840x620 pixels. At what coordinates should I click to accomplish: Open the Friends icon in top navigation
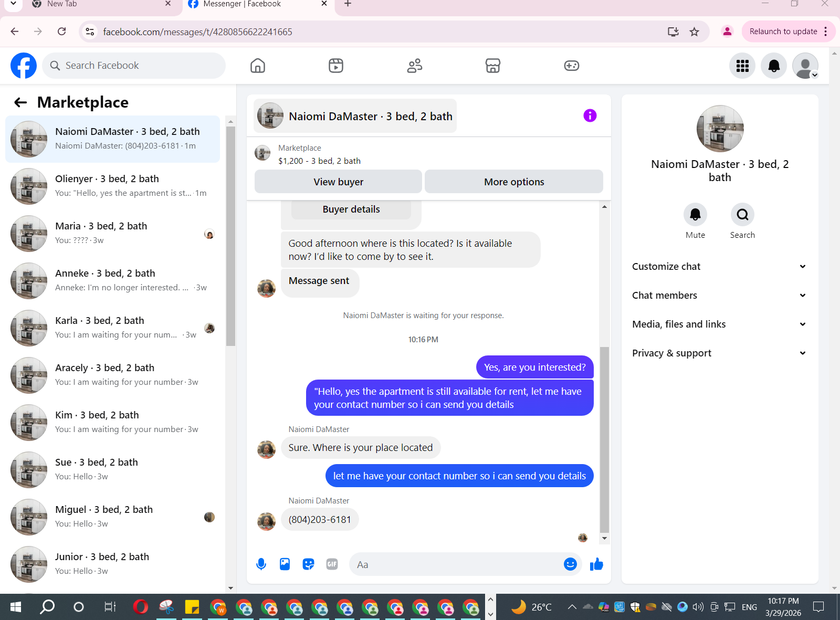[x=415, y=66]
